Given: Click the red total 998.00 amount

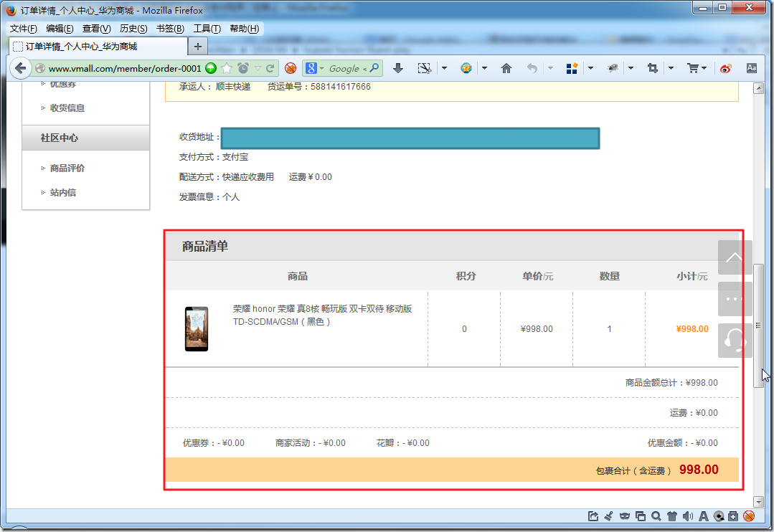Looking at the screenshot, I should click(699, 470).
